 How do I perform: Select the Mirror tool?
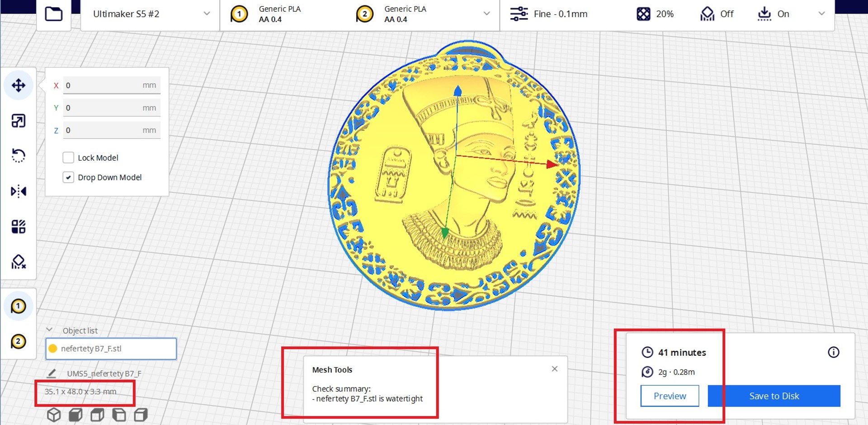[x=19, y=191]
